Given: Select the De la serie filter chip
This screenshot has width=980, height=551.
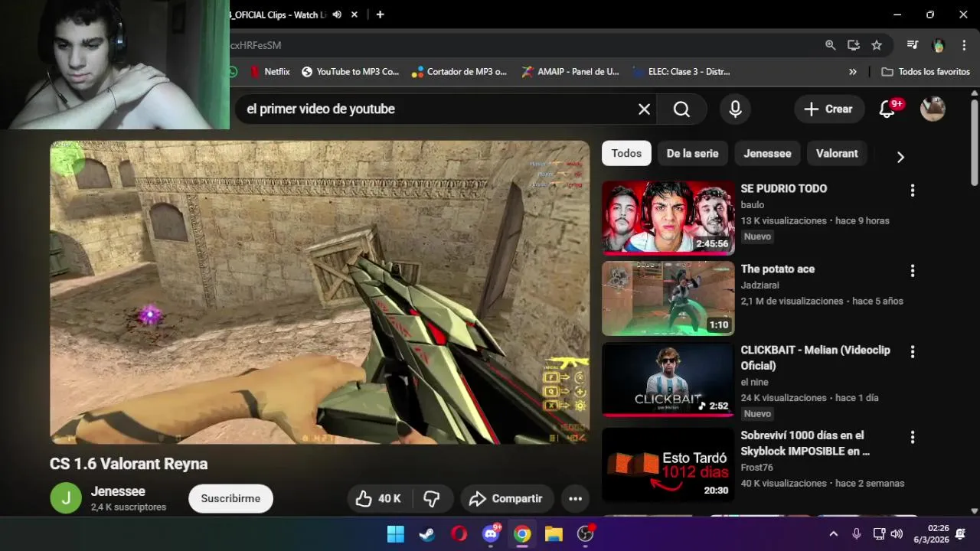Looking at the screenshot, I should pos(692,153).
